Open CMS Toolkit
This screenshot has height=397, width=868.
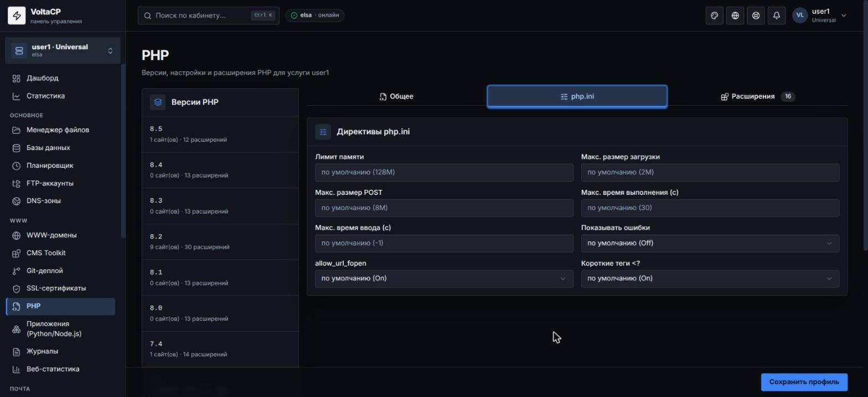[x=61, y=253]
